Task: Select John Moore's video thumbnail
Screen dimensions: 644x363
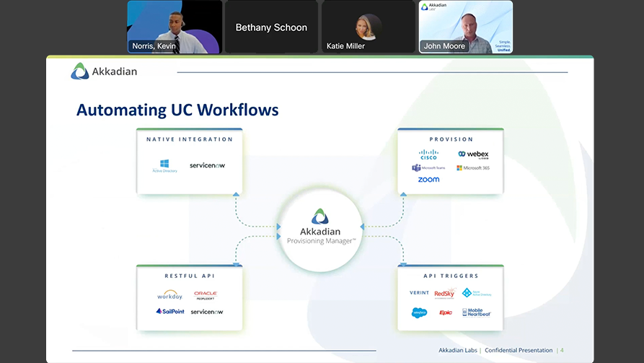Action: (466, 27)
